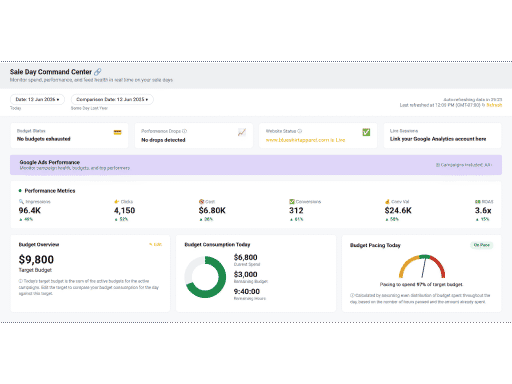Click the green checkmark icon in Website Status card

(366, 132)
